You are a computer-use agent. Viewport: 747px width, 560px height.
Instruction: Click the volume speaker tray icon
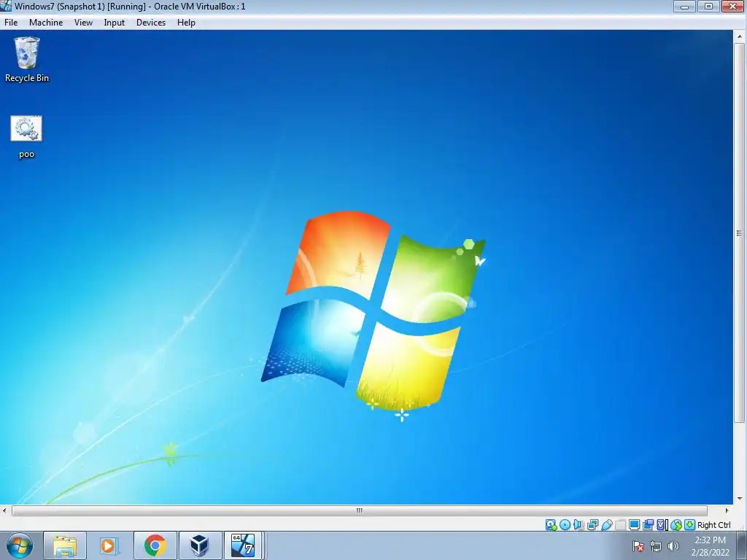click(x=673, y=546)
